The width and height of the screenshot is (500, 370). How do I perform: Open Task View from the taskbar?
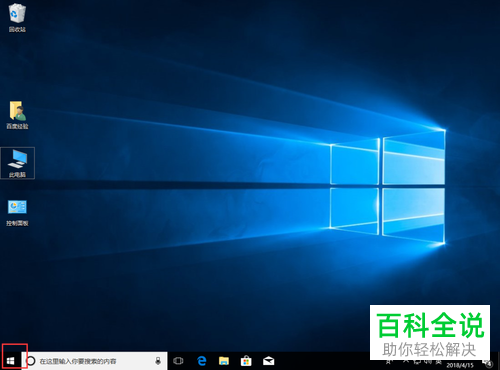[x=178, y=361]
